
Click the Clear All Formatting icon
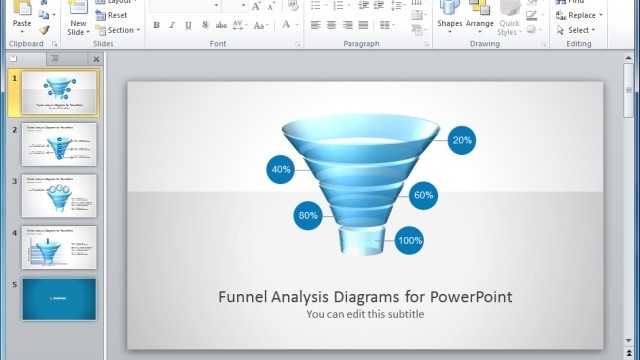click(293, 6)
